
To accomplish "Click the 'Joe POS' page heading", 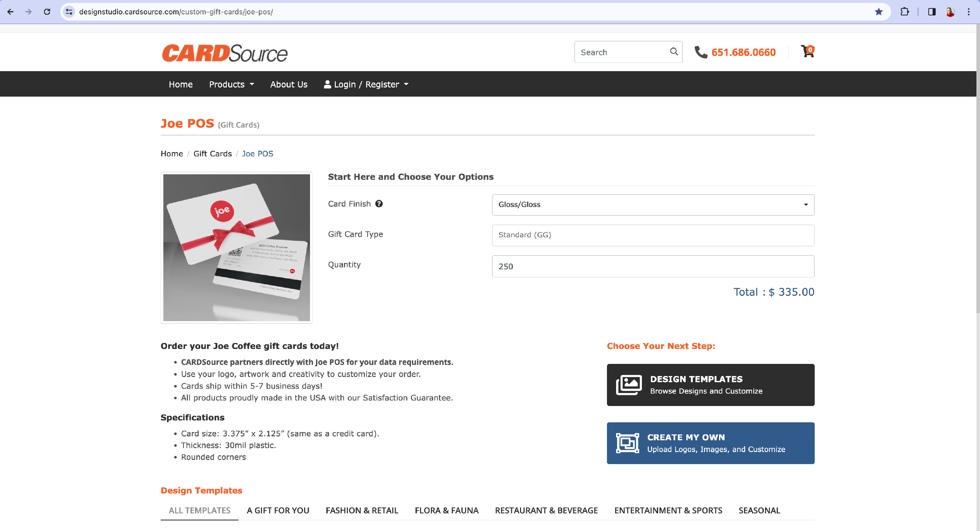I will click(x=187, y=123).
